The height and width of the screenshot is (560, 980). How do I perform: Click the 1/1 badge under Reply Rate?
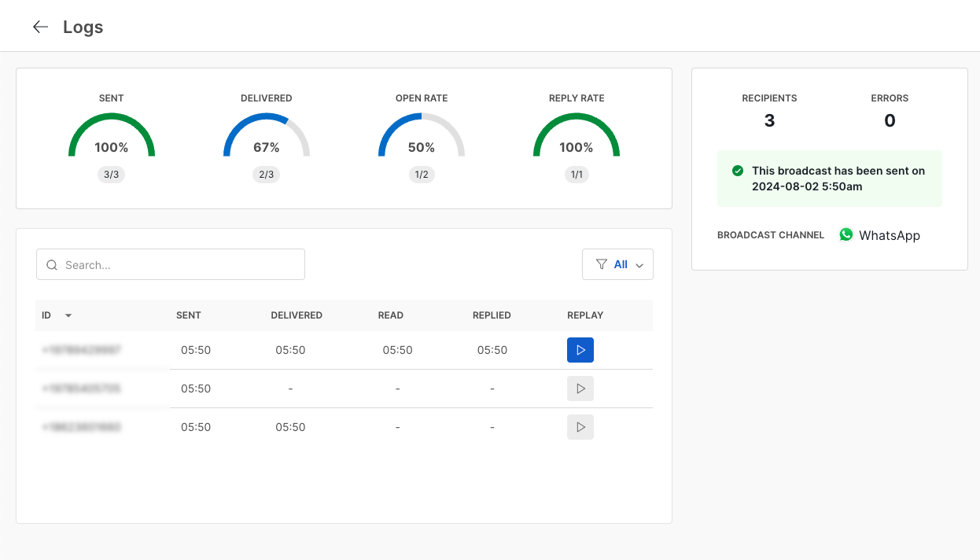click(x=577, y=175)
